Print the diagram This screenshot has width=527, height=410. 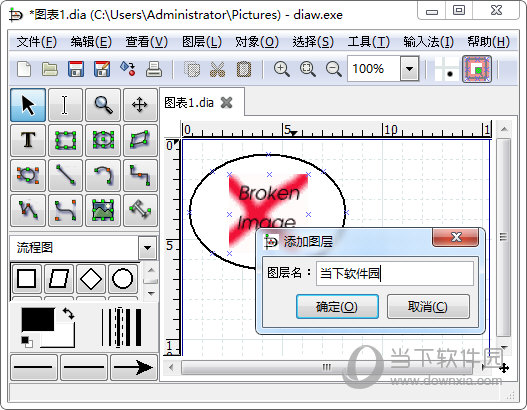coord(154,69)
